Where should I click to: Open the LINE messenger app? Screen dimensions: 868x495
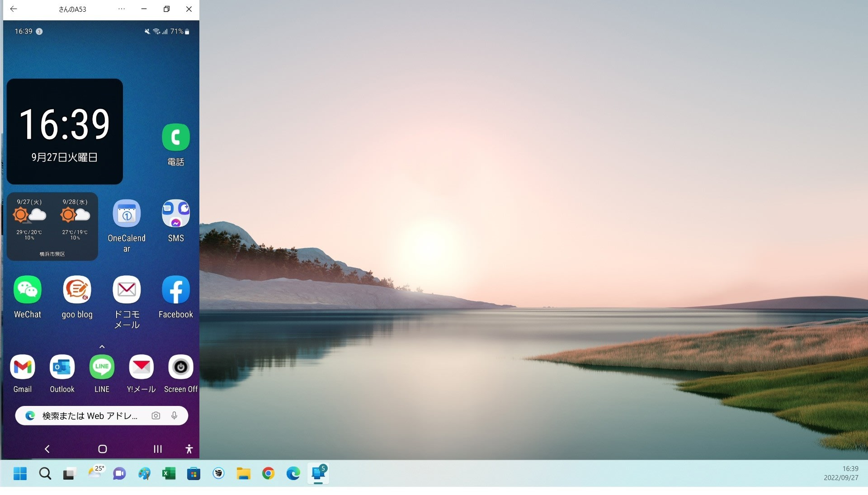click(102, 367)
